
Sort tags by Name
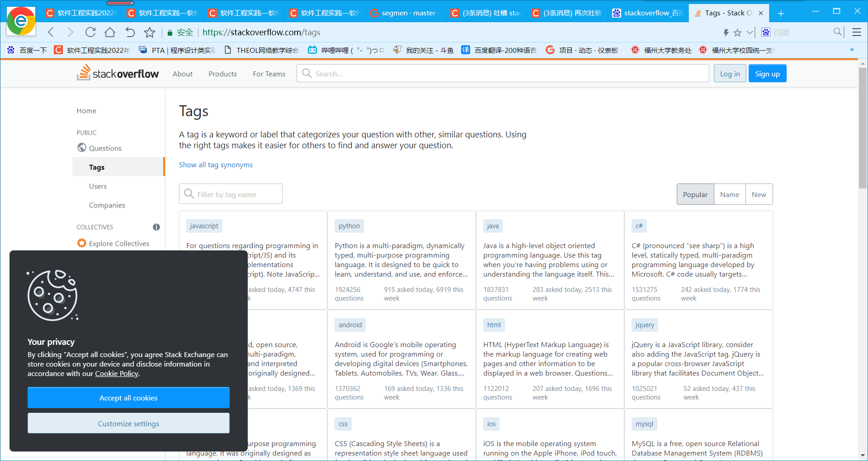coord(730,194)
